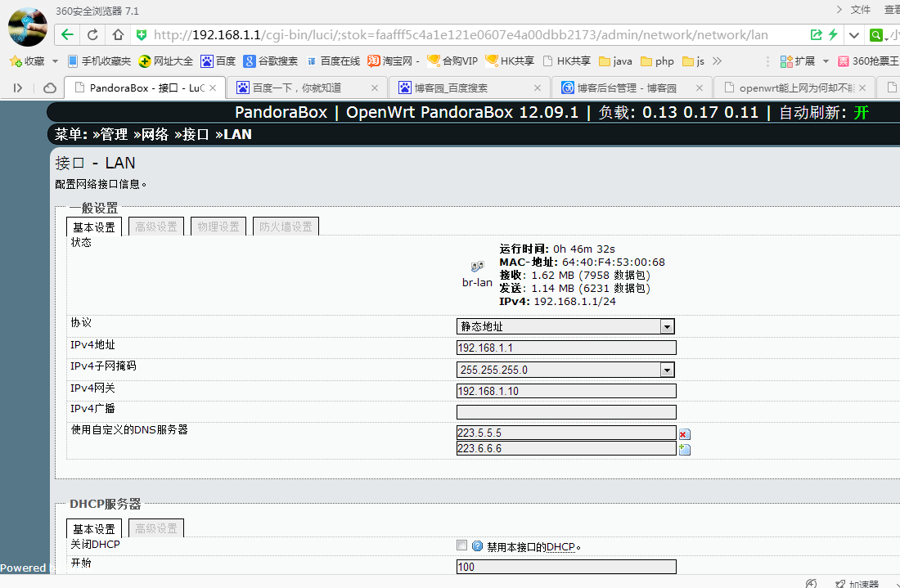Expand the dropdown arrow beside 扩展
Viewport: 900px width, 588px height.
[826, 61]
